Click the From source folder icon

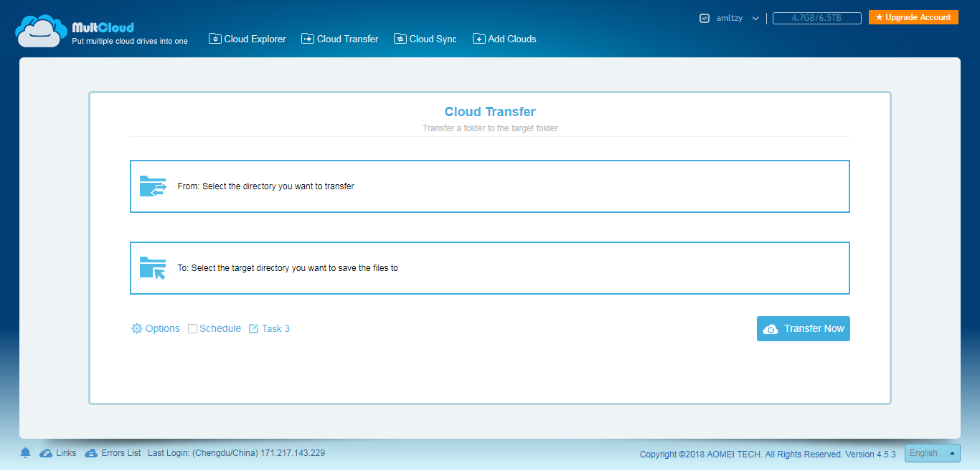[x=153, y=186]
